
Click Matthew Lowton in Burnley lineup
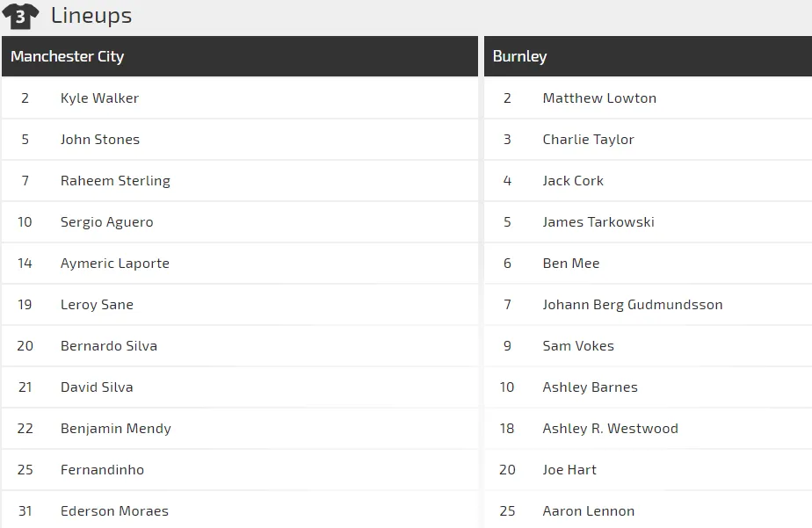pyautogui.click(x=599, y=98)
